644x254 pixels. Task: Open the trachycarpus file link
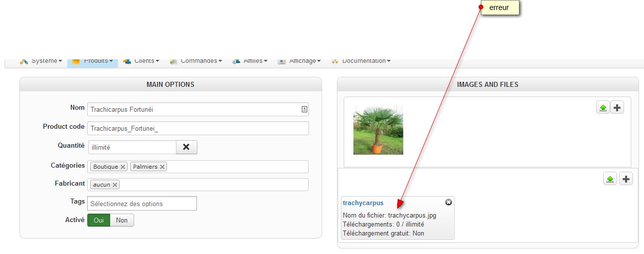pos(363,203)
